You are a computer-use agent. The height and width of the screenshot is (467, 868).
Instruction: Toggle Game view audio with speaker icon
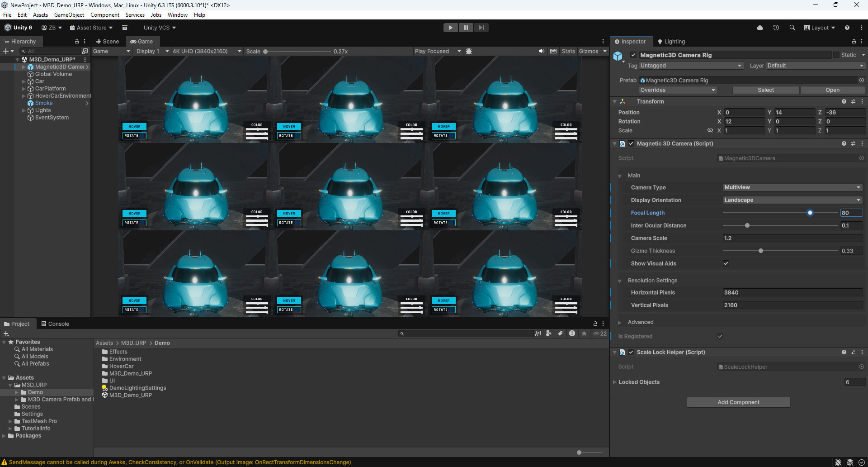tap(542, 51)
